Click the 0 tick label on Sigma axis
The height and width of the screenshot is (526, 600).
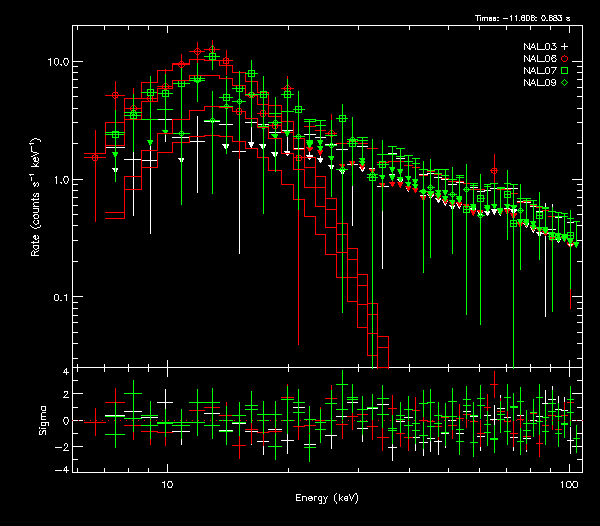65,421
